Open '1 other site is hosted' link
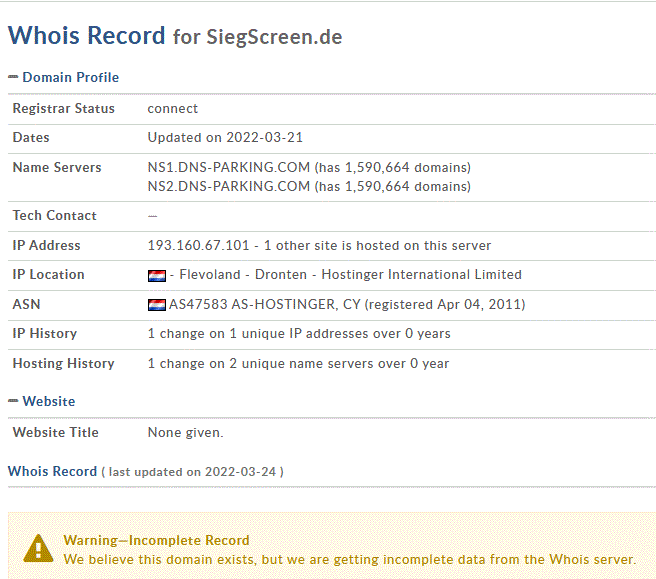656x579 pixels. point(377,245)
